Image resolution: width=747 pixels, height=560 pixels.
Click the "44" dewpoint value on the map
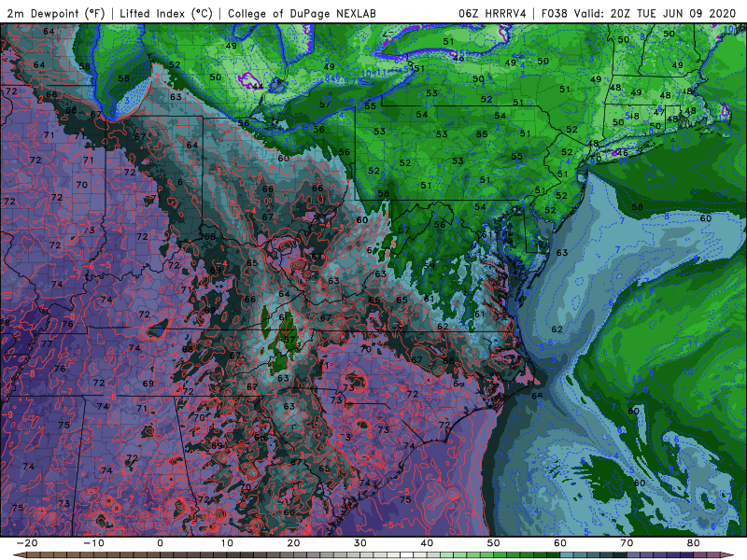tap(258, 86)
